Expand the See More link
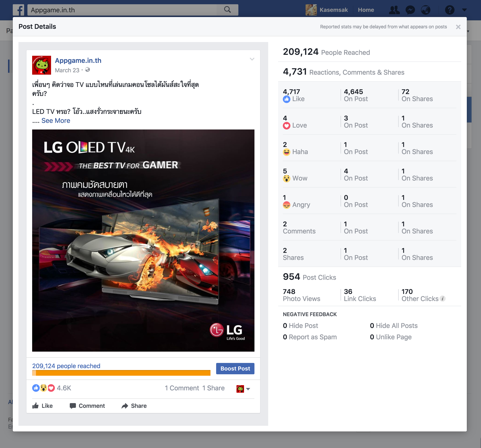The image size is (481, 448). [x=56, y=121]
